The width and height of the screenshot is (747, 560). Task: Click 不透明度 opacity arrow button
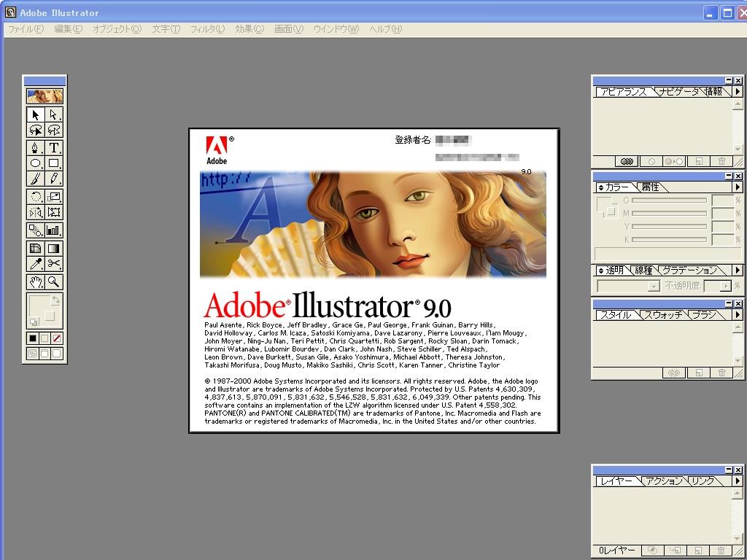click(x=726, y=286)
